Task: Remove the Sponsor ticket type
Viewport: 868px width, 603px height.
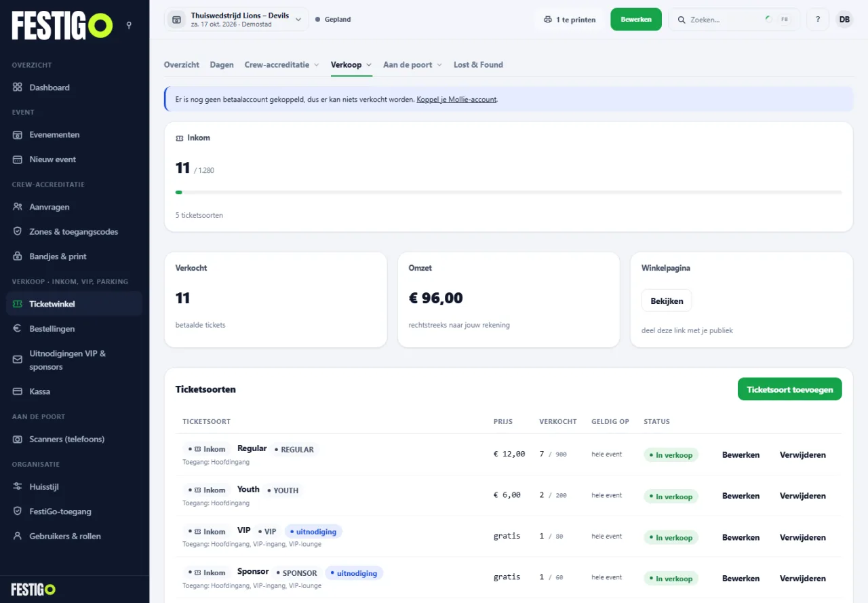Action: point(803,579)
